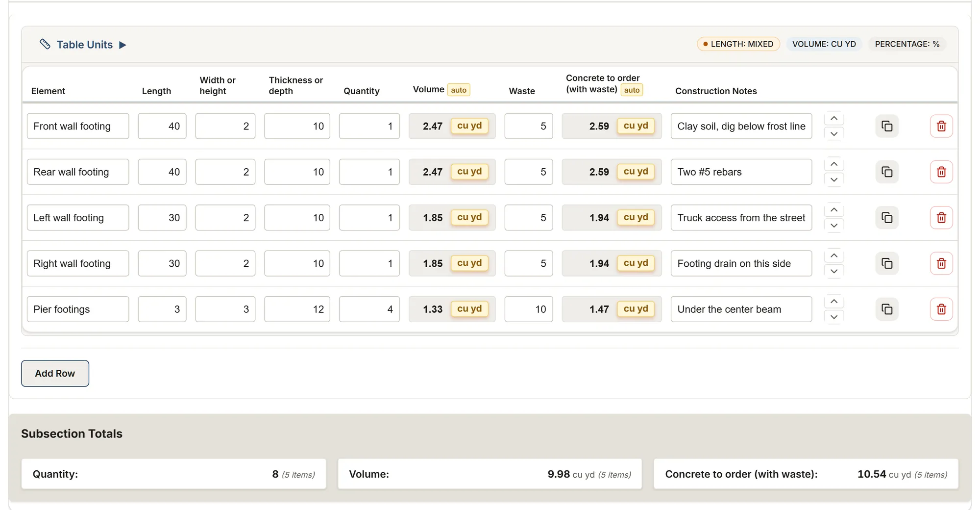
Task: Move Left wall footing row up
Action: pyautogui.click(x=834, y=210)
